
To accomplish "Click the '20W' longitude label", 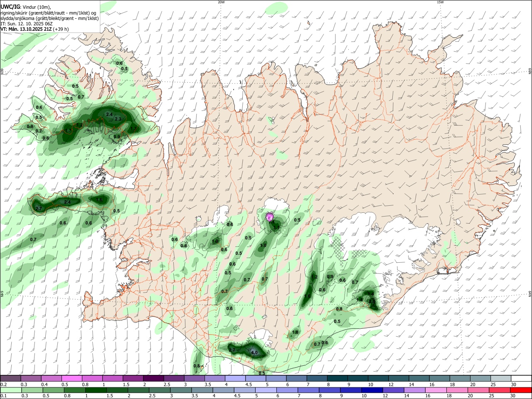I will [x=221, y=2].
